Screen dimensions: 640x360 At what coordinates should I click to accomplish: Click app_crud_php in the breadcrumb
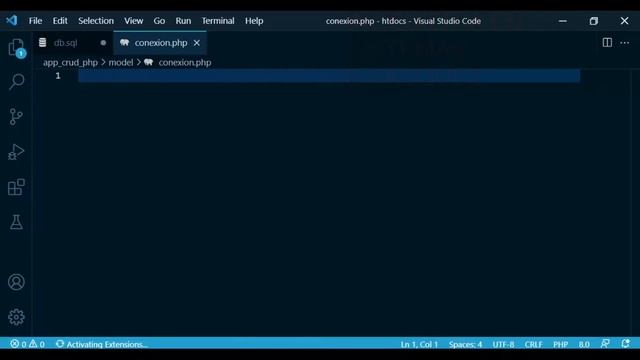point(71,62)
